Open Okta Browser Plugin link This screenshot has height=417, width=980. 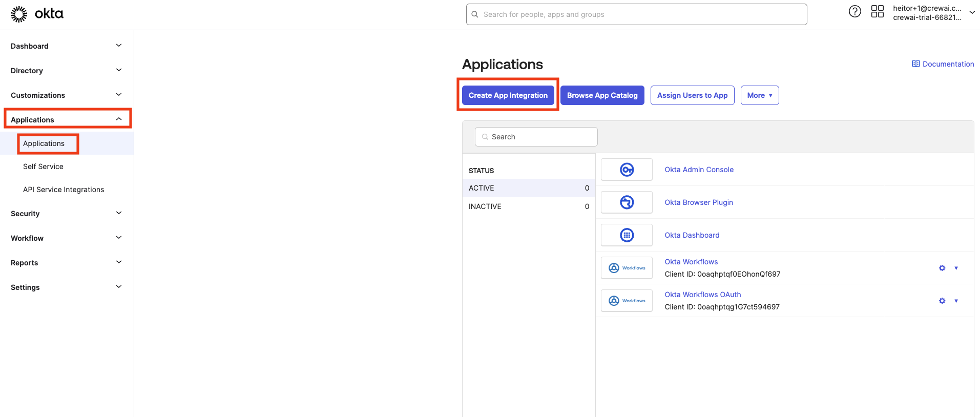click(699, 202)
